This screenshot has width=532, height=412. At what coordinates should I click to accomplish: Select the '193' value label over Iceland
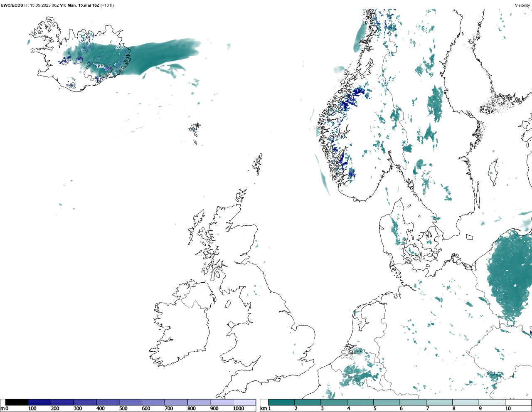pyautogui.click(x=100, y=66)
